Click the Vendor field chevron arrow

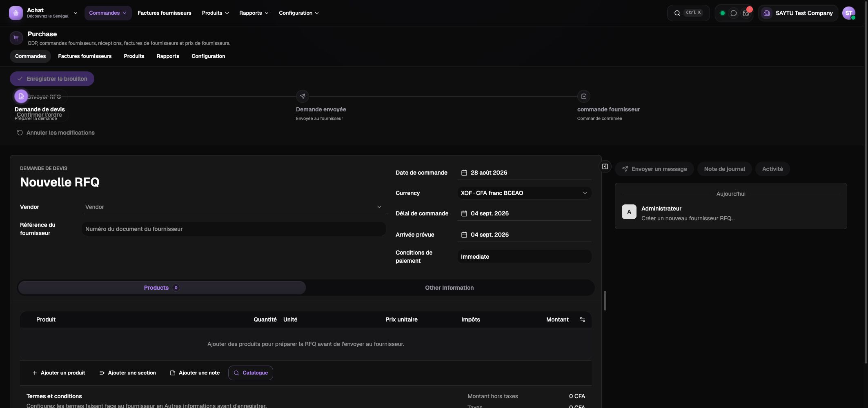click(379, 207)
